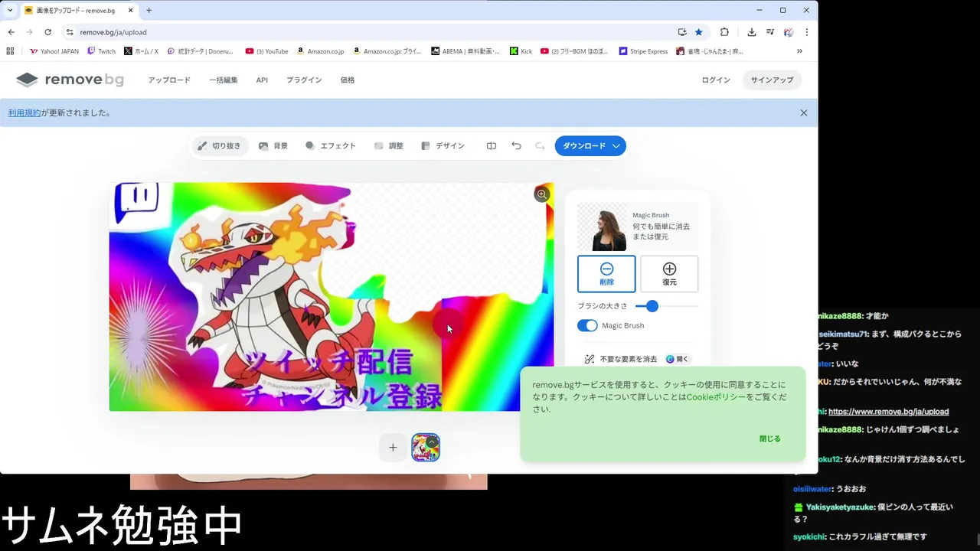Click the ログイン login link
Viewport: 980px width, 551px height.
(x=716, y=80)
